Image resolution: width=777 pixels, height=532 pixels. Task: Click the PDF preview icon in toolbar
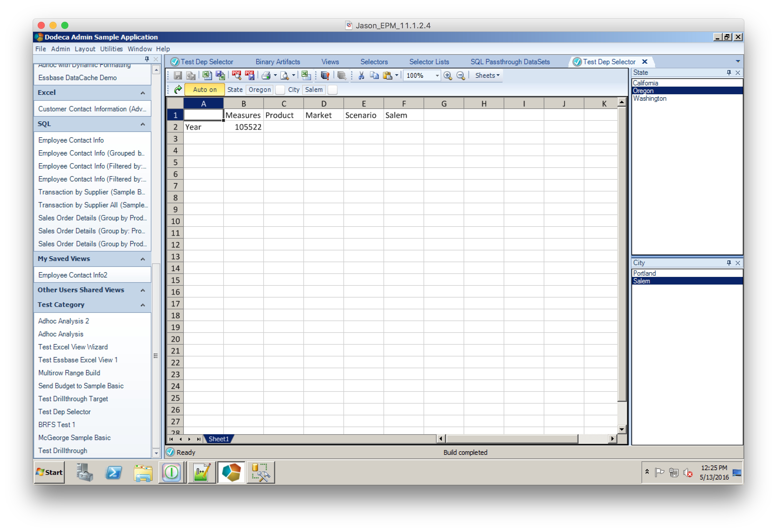237,75
